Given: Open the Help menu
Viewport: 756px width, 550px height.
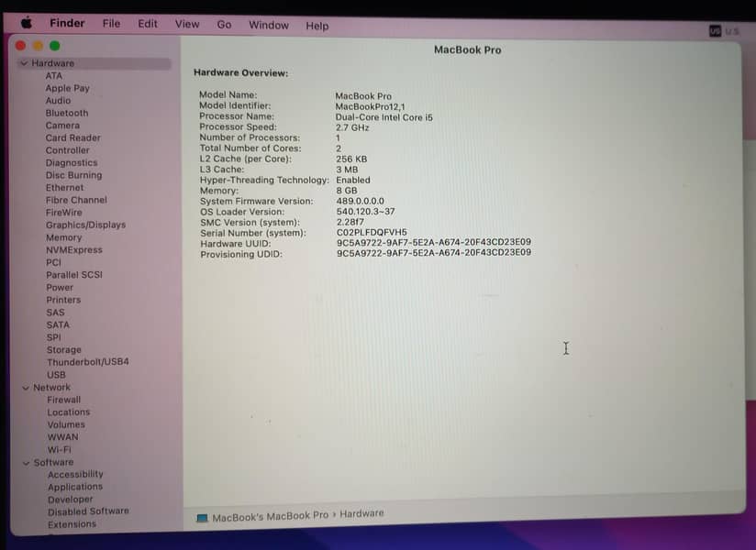Looking at the screenshot, I should click(x=317, y=26).
